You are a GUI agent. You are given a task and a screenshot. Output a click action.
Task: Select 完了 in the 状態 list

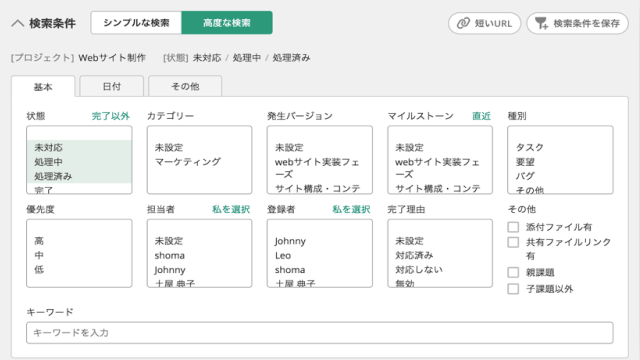pyautogui.click(x=79, y=189)
